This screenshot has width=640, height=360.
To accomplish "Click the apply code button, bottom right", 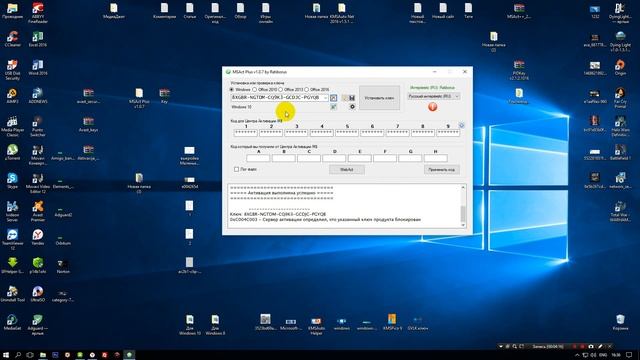I will (442, 169).
